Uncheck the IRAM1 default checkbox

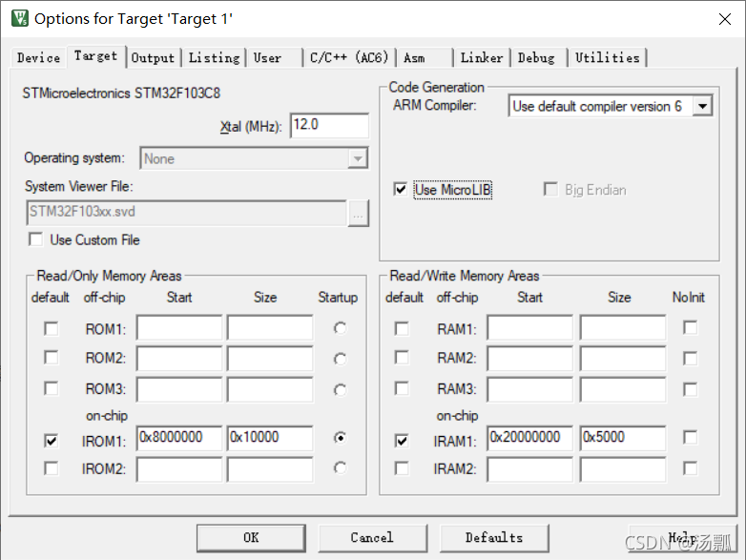(402, 441)
